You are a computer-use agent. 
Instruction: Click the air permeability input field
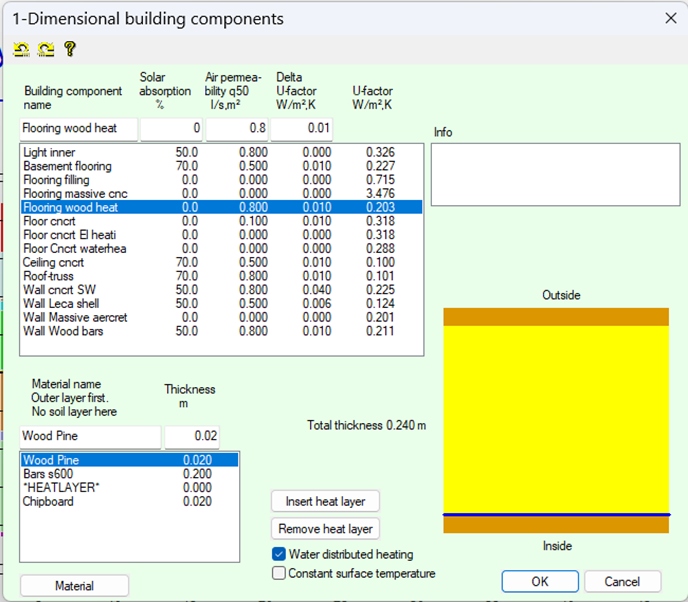[x=236, y=128]
